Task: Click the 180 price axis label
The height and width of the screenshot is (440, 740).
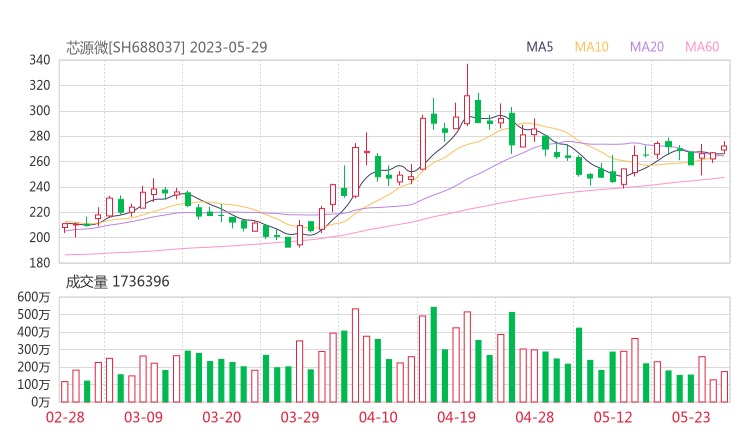Action: (x=40, y=263)
